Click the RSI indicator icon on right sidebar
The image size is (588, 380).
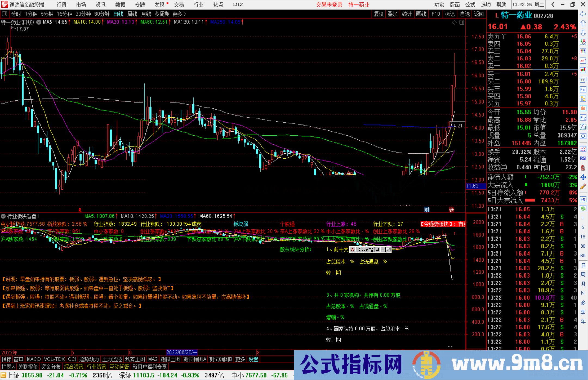coord(583,158)
